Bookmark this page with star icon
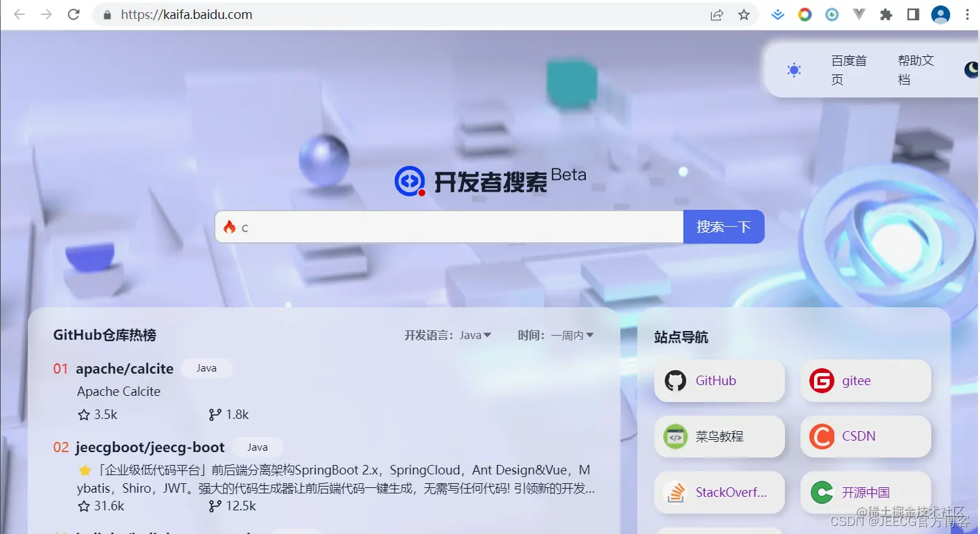This screenshot has width=980, height=534. (x=744, y=15)
